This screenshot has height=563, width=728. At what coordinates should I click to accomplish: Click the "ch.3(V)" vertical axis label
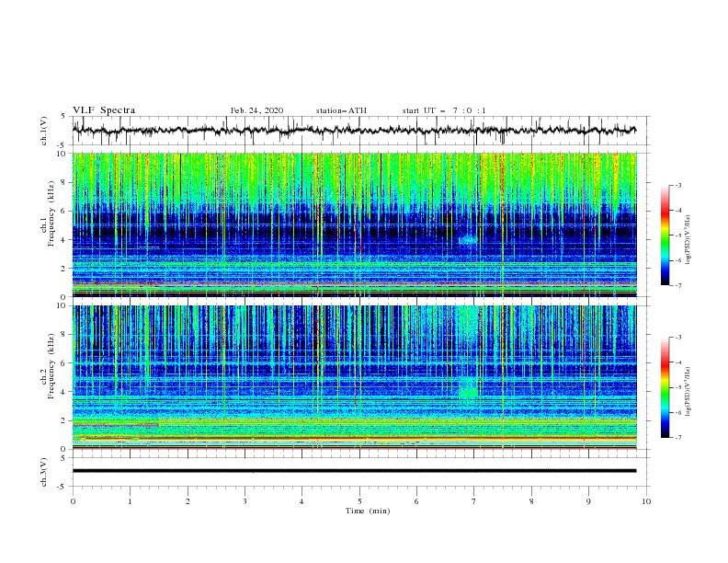tap(44, 472)
